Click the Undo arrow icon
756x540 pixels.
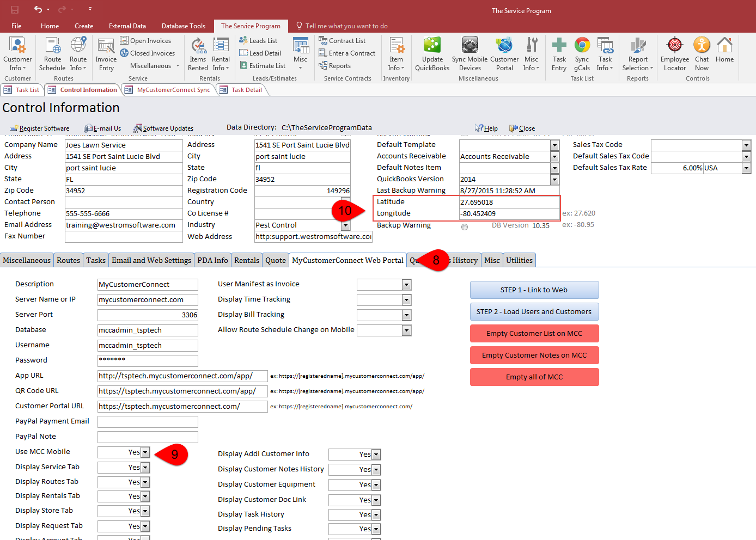pyautogui.click(x=38, y=9)
